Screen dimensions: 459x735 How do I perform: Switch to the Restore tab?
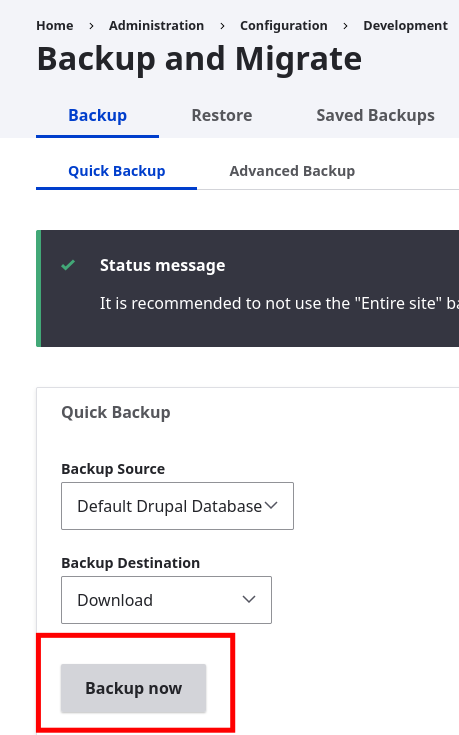tap(222, 115)
